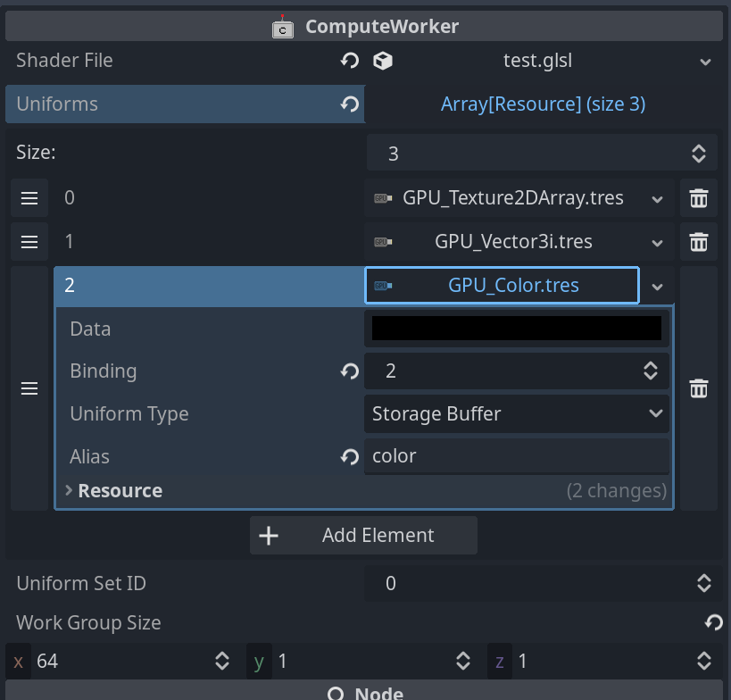
Task: Click the Binding stepper arrows
Action: point(651,371)
